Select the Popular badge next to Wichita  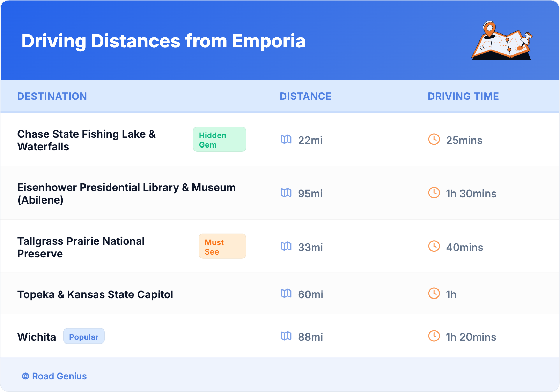(84, 336)
